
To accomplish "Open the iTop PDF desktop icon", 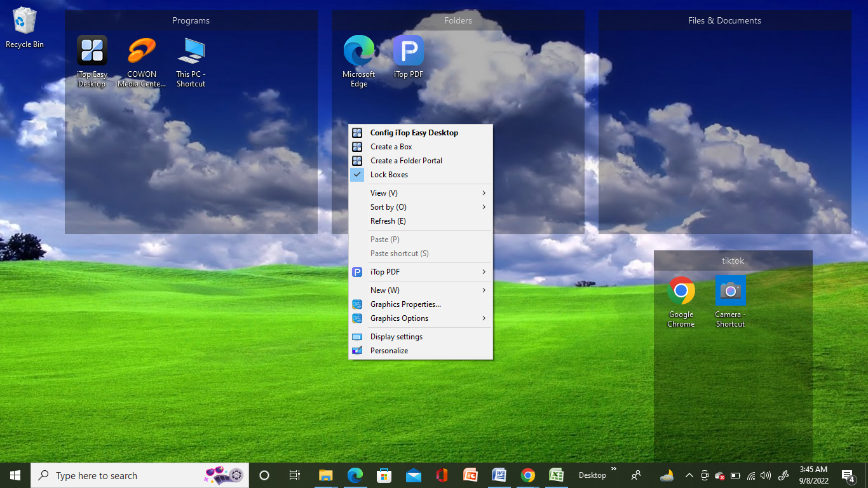I will tap(409, 51).
